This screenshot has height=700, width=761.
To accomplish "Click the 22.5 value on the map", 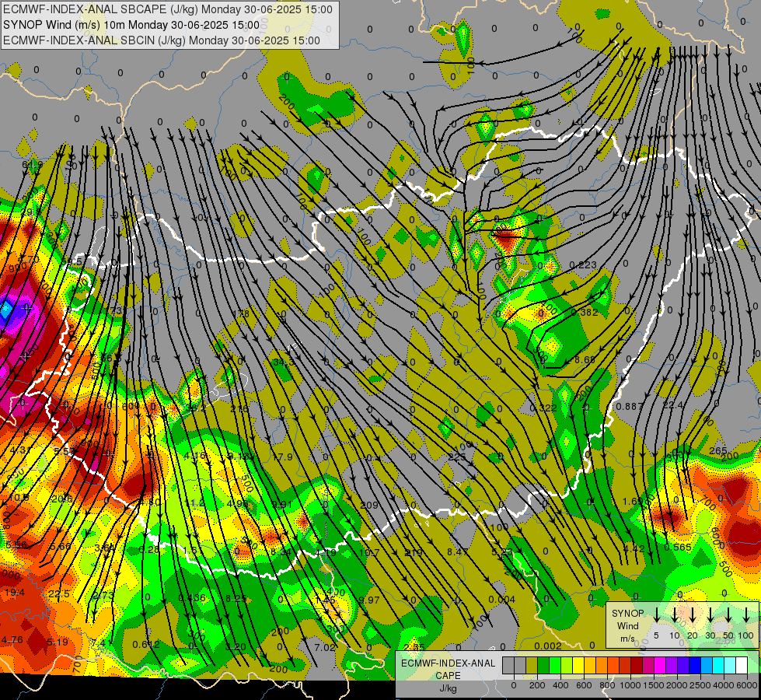I will 59,593.
